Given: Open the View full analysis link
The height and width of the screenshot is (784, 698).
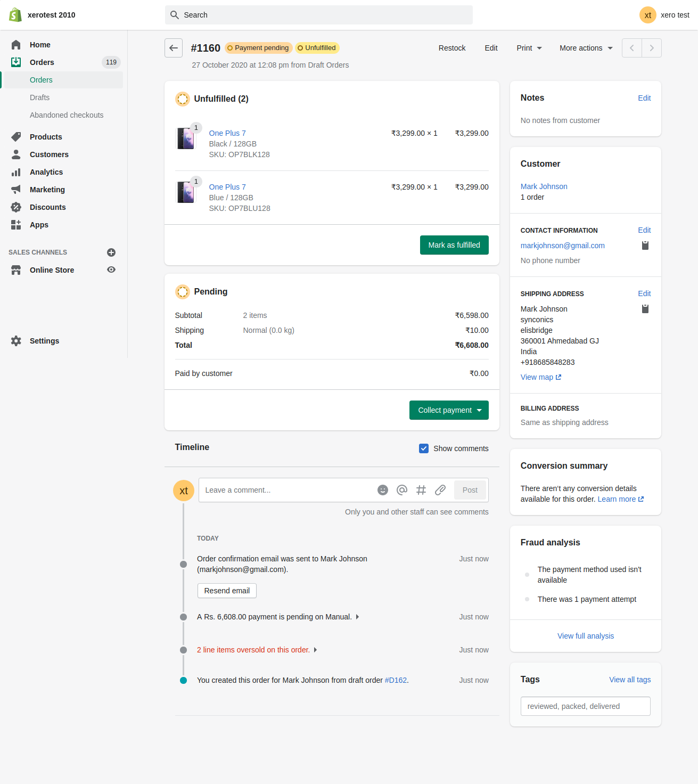Looking at the screenshot, I should tap(585, 636).
